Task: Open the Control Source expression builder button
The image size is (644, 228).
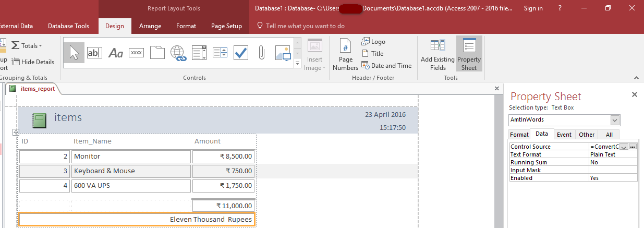Action: coord(633,147)
